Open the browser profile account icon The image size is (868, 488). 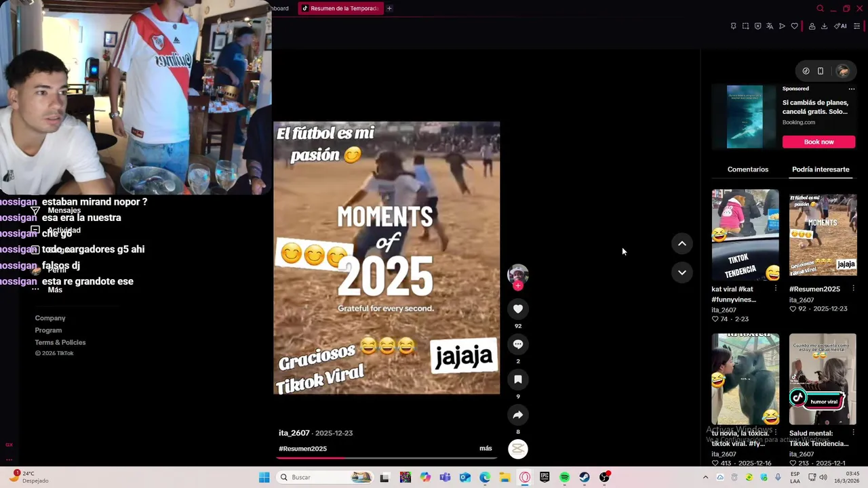[x=812, y=26]
